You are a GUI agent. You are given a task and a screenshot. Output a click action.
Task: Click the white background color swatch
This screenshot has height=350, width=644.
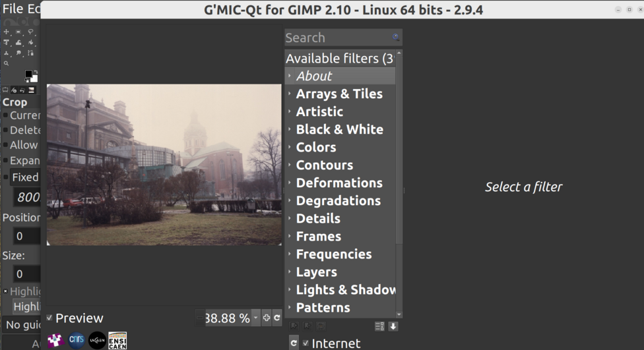coord(34,79)
